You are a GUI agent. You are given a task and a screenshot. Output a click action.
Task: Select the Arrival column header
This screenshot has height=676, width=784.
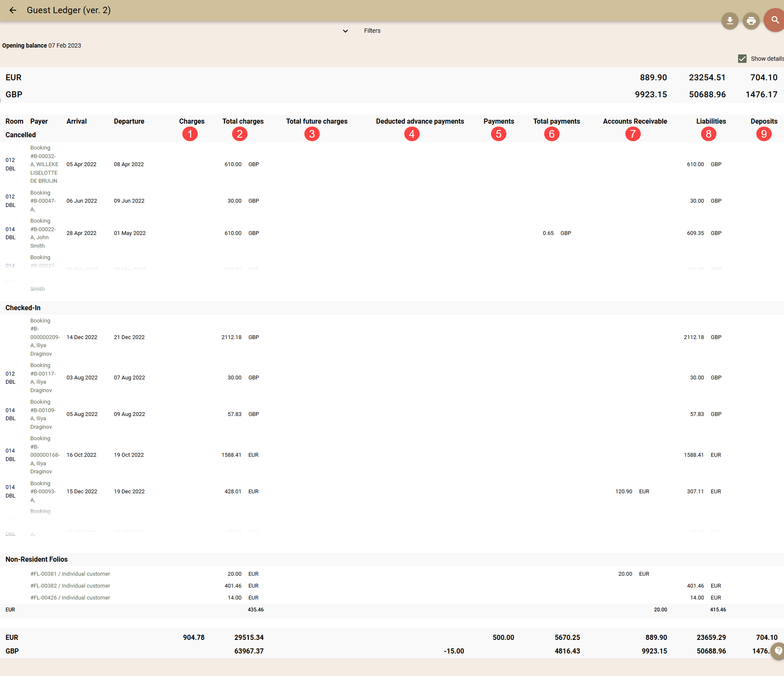coord(77,121)
